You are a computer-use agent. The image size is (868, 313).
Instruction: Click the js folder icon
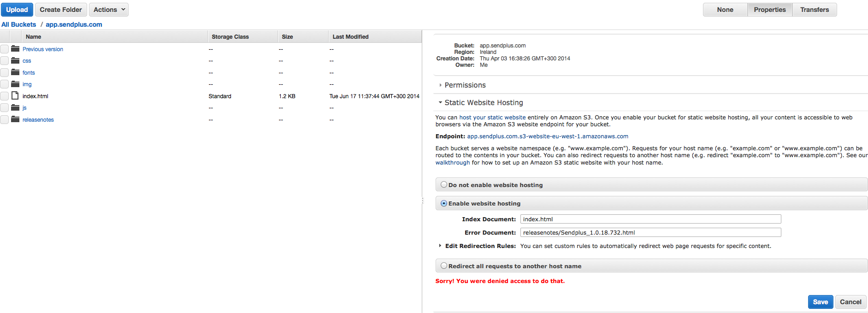[x=15, y=107]
